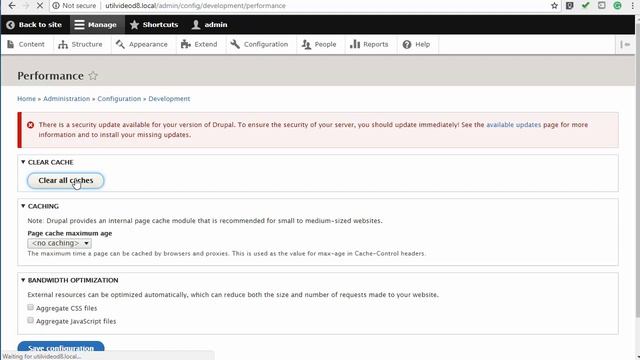This screenshot has width=640, height=360.
Task: Collapse the Caching section
Action: point(40,206)
